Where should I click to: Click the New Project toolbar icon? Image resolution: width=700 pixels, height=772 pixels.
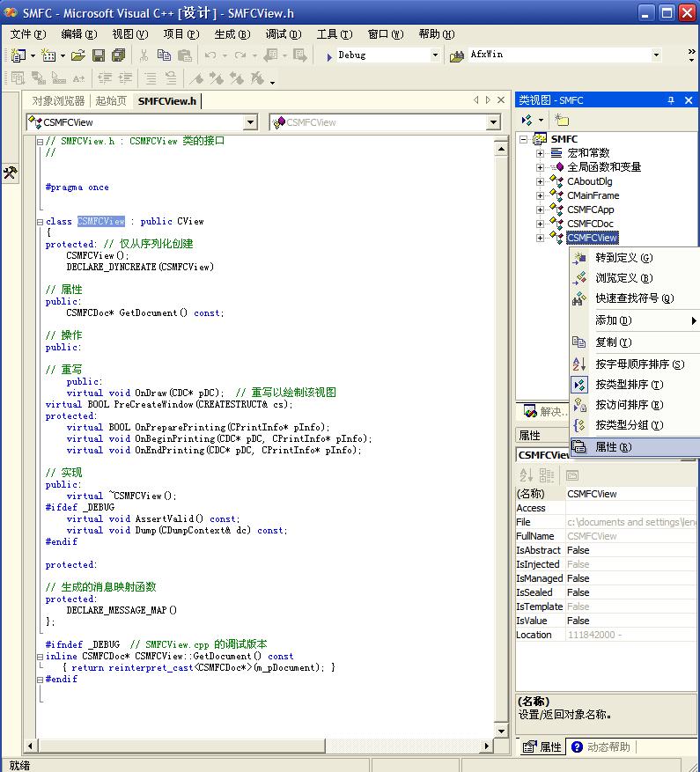click(x=18, y=55)
